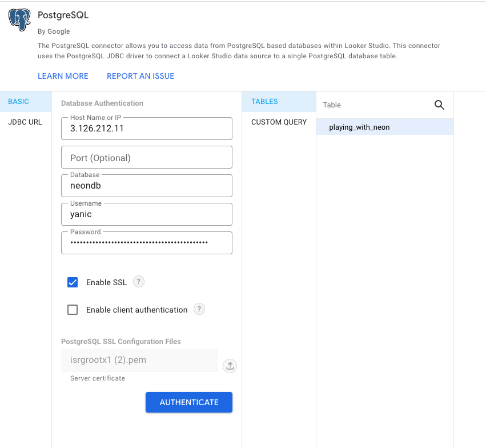
Task: Click the server certificate upload icon
Action: coord(230,366)
